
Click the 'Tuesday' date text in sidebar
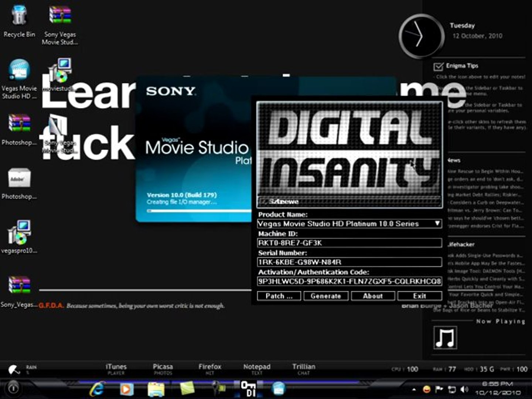click(462, 25)
